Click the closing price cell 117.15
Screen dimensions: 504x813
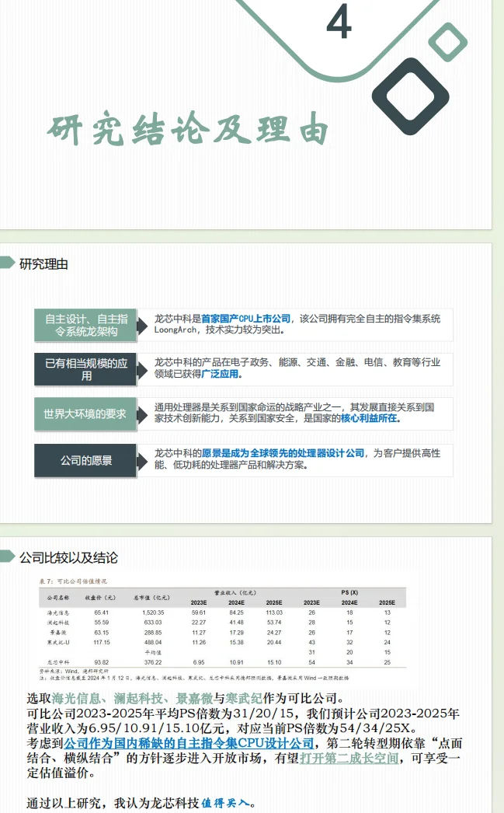[102, 643]
